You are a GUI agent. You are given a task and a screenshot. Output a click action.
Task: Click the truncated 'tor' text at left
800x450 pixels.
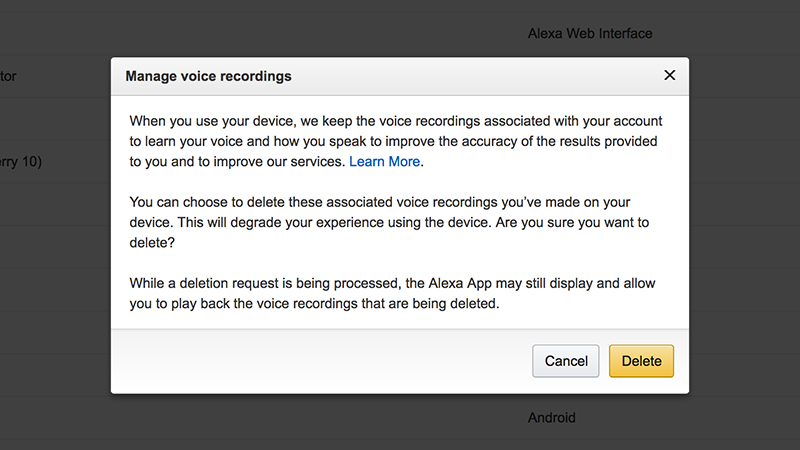[8, 77]
